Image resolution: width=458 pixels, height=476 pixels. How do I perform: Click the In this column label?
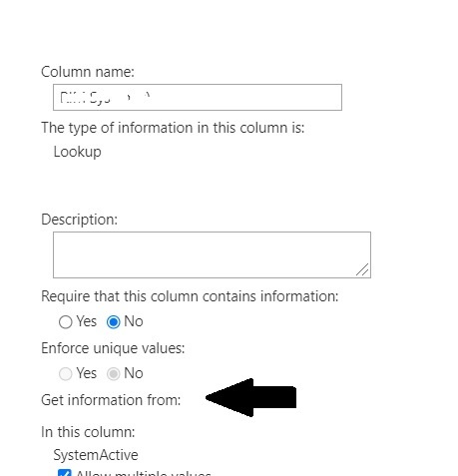click(88, 432)
